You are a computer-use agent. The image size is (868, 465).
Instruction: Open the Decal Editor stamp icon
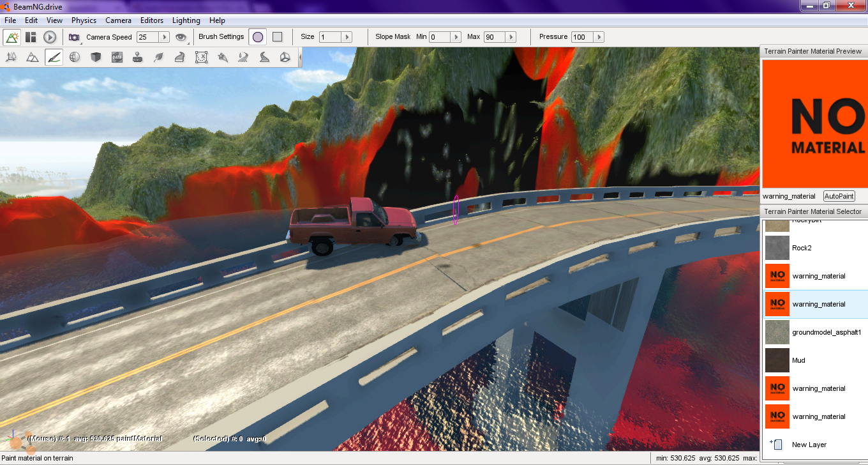tap(138, 57)
